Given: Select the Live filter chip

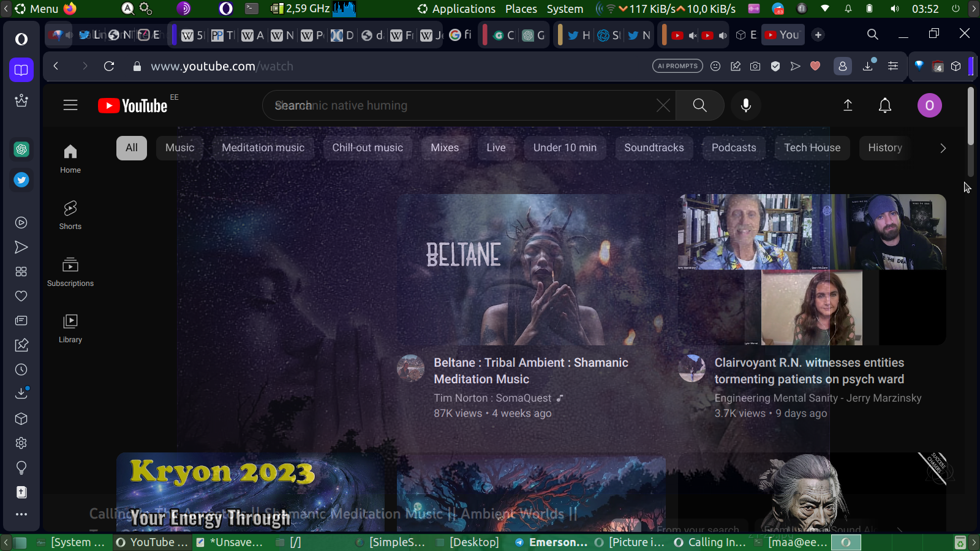Looking at the screenshot, I should pos(496,148).
